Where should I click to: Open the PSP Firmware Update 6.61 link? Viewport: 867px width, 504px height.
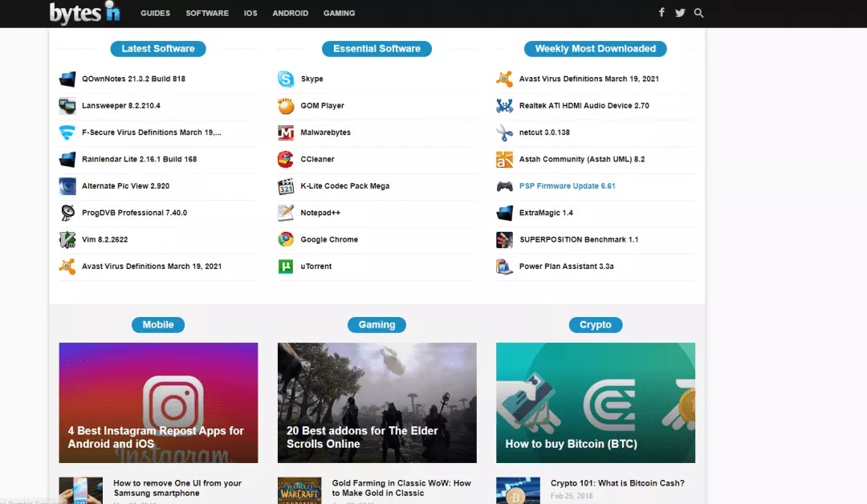[x=567, y=186]
